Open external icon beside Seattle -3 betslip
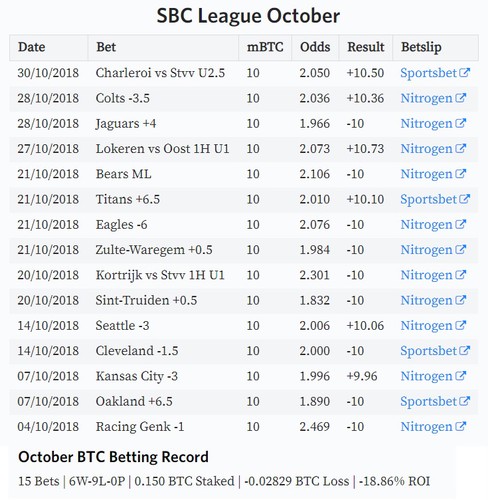Screen dimensions: 488x500 pos(460,325)
